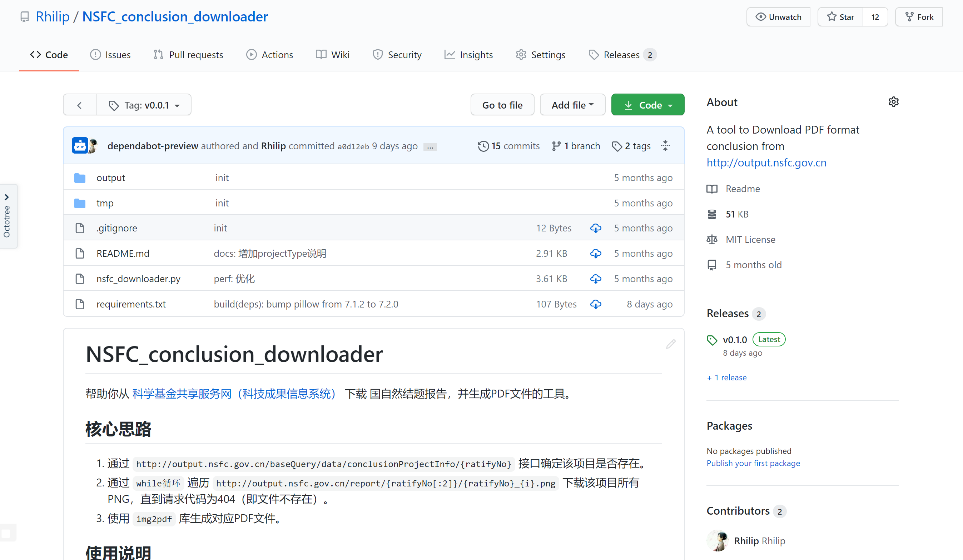Open the tmp folder
Image resolution: width=963 pixels, height=560 pixels.
coord(105,203)
